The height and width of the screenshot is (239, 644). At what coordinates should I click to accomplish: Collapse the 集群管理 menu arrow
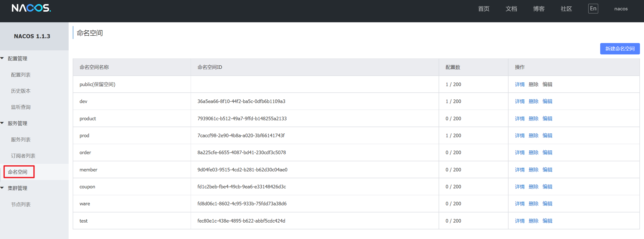click(2, 188)
